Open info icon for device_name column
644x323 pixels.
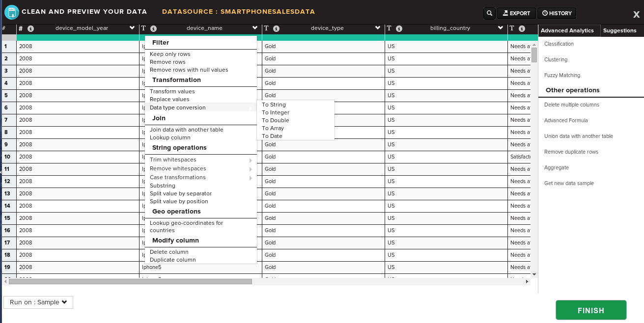coord(153,28)
